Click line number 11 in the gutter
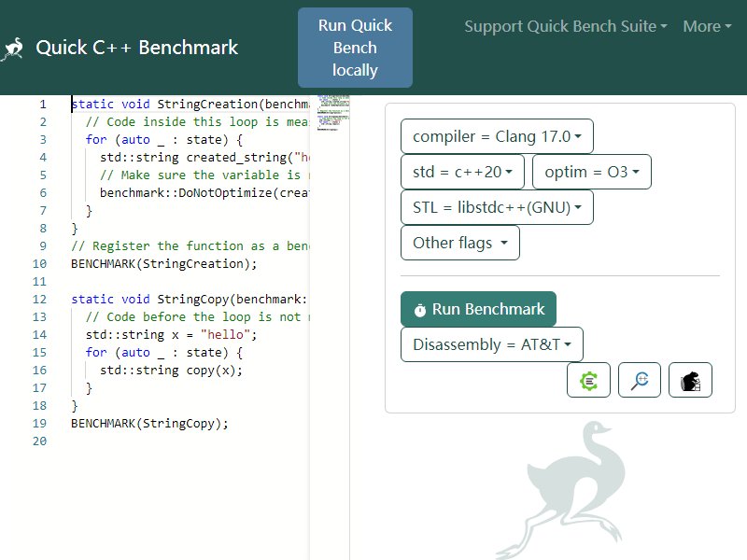This screenshot has width=747, height=560. point(39,282)
